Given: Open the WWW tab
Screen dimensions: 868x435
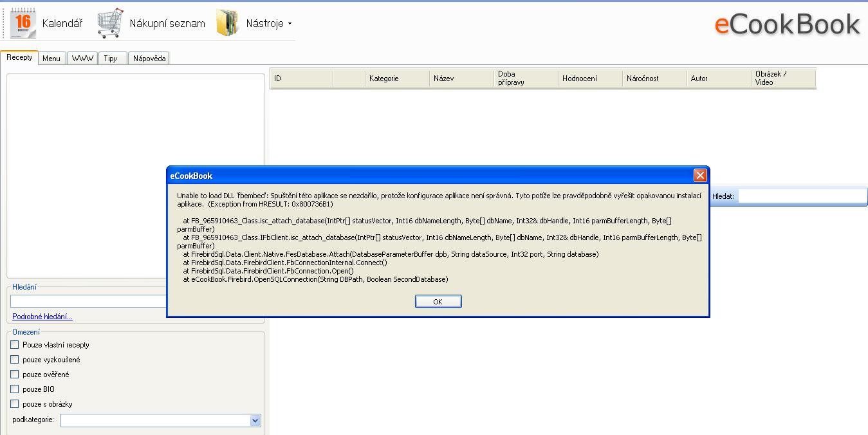Looking at the screenshot, I should tap(82, 59).
